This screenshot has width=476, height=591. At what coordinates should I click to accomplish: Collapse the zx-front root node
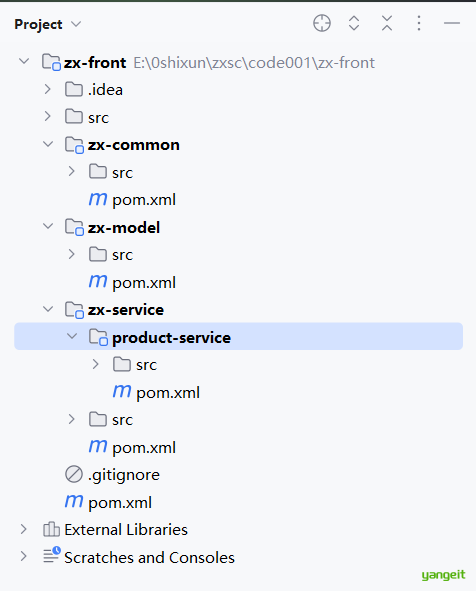click(x=24, y=61)
